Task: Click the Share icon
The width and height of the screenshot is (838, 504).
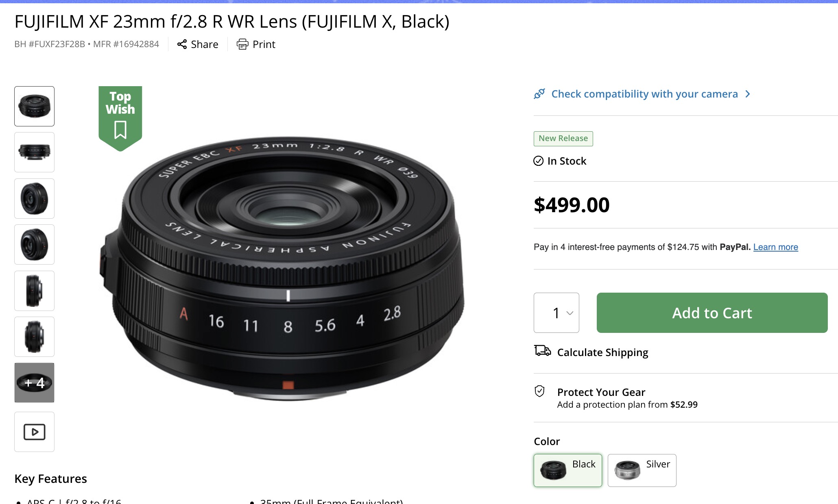Action: [x=183, y=44]
